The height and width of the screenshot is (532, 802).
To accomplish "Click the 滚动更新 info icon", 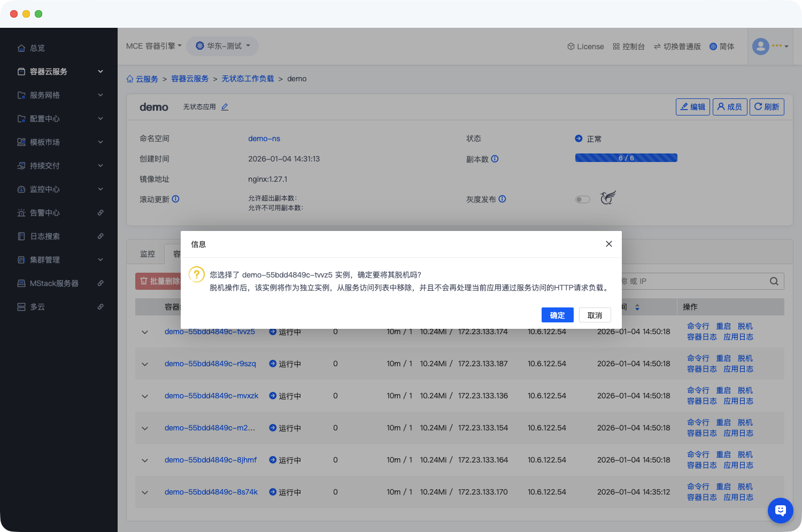I will 175,199.
